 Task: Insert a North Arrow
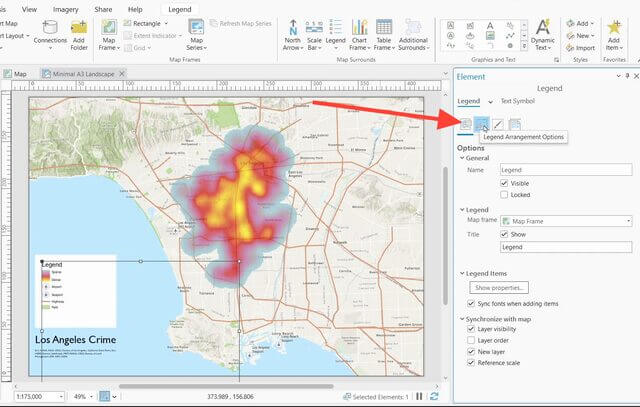[x=293, y=35]
